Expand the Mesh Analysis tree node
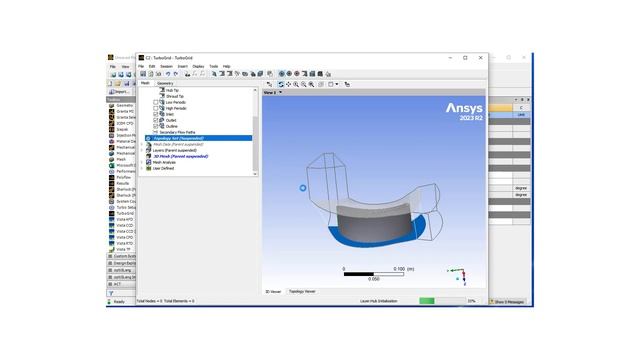 142,162
